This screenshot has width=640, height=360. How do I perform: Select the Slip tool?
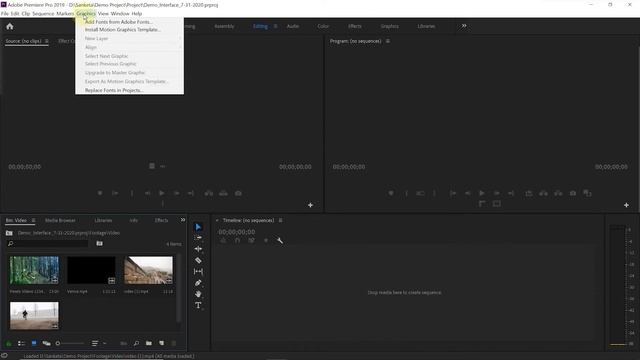pyautogui.click(x=198, y=271)
